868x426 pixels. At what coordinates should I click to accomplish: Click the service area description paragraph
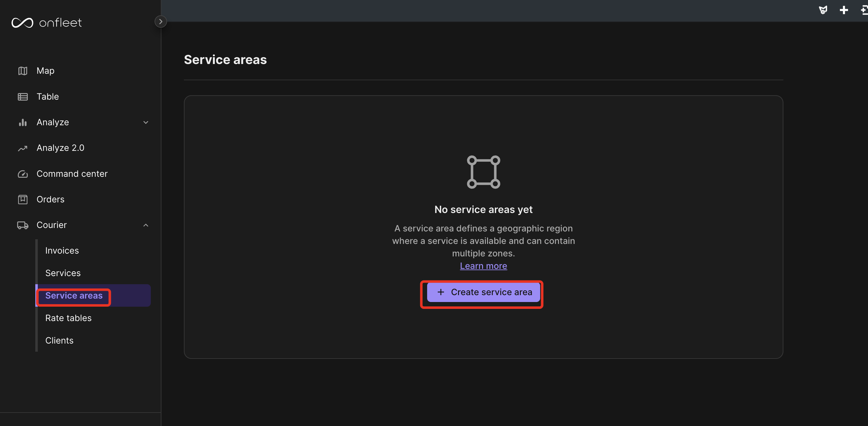tap(483, 241)
